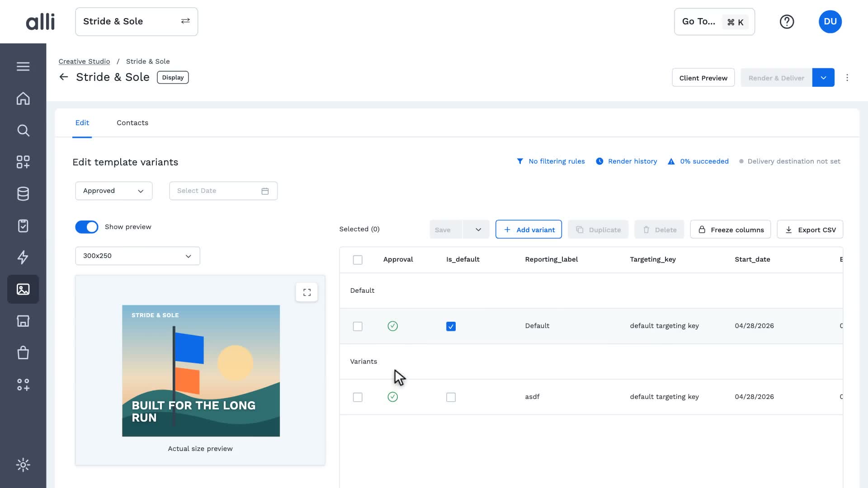The width and height of the screenshot is (868, 488).
Task: Click the Add variant button
Action: [528, 230]
